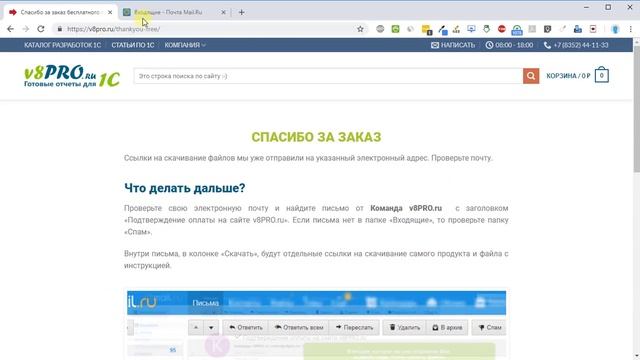Open the Chrome three-dot menu
This screenshot has width=640, height=360.
coord(631,29)
